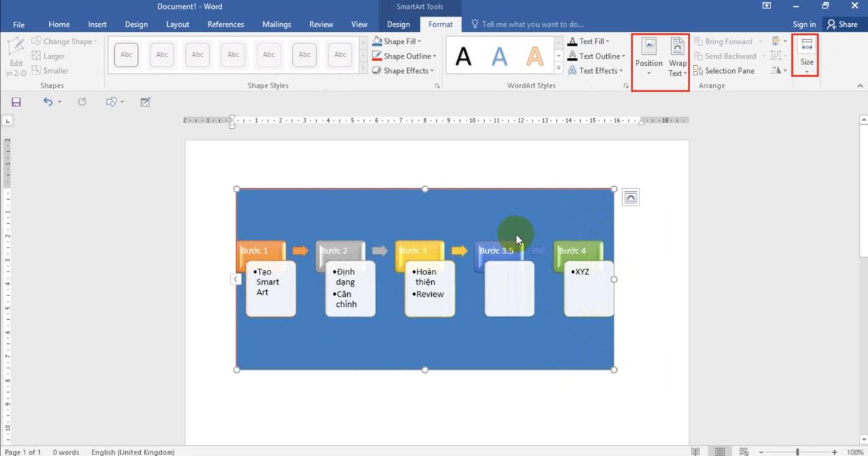Click the Shape Outline icon
The width and height of the screenshot is (868, 456).
377,56
